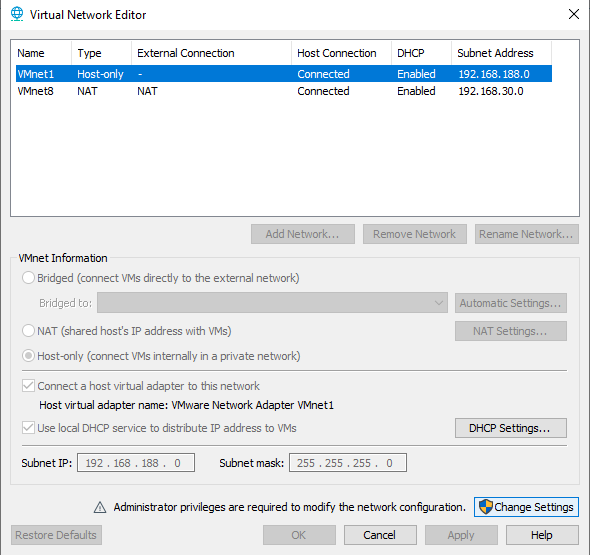The width and height of the screenshot is (590, 555).
Task: Click Change Settings with the admin shield
Action: point(526,507)
